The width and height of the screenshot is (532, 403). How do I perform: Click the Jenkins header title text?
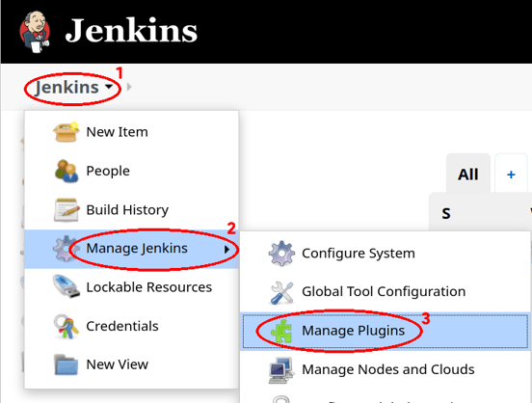tap(131, 31)
